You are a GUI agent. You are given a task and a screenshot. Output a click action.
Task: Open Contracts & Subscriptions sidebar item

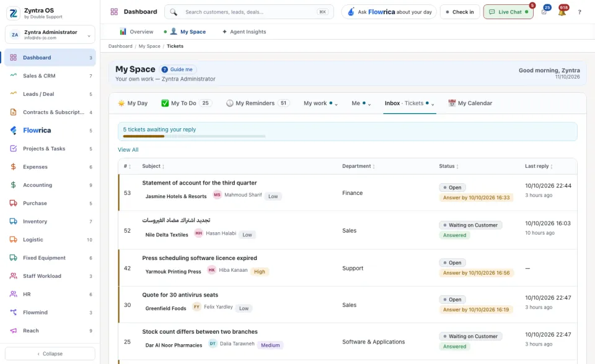coord(50,112)
